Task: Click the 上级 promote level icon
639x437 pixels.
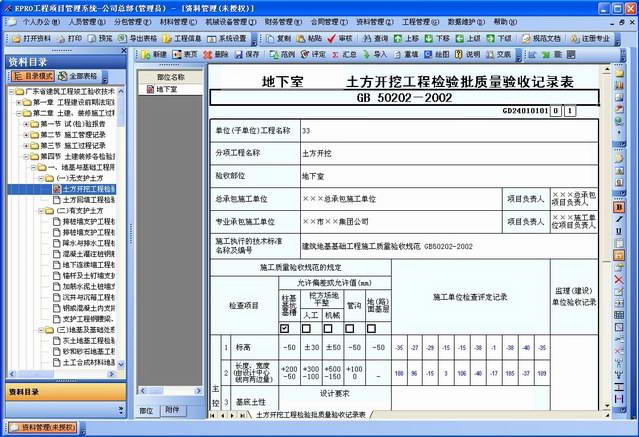Action: 460,39
